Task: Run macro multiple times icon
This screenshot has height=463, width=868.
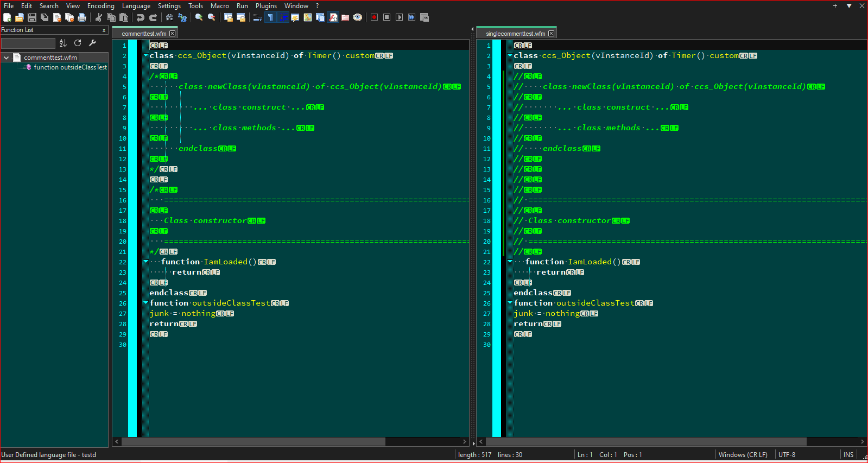Action: pos(412,17)
